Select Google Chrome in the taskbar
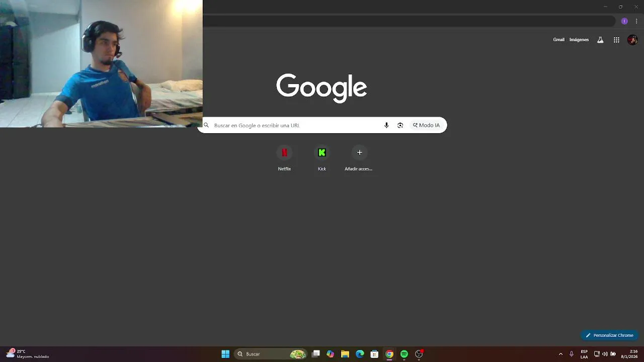644x362 pixels. (x=389, y=354)
